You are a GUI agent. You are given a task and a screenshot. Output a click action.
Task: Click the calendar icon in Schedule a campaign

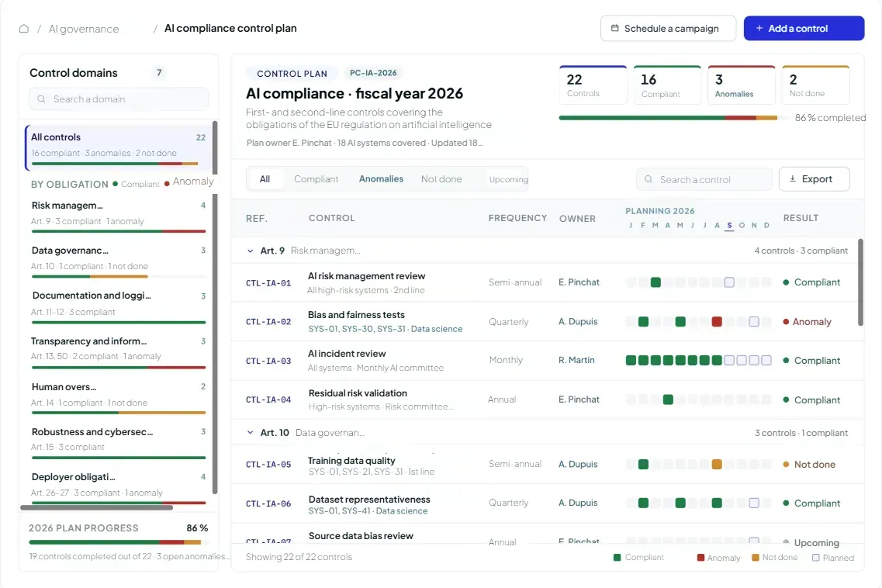[615, 28]
